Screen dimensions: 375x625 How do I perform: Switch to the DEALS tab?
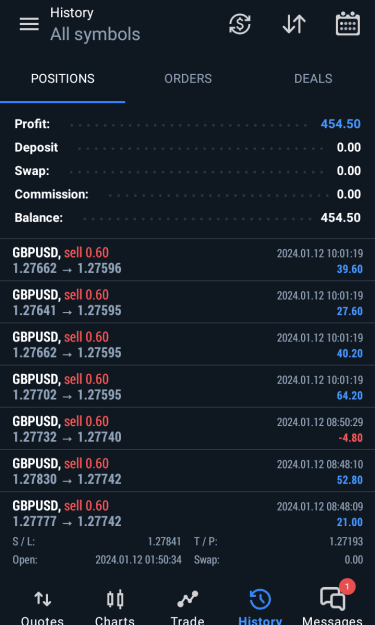[x=313, y=79]
